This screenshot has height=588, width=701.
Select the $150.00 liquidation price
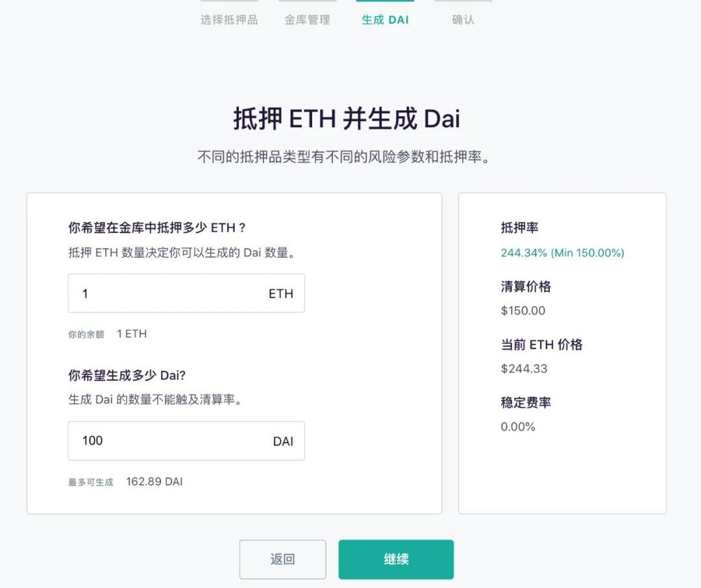coord(523,311)
